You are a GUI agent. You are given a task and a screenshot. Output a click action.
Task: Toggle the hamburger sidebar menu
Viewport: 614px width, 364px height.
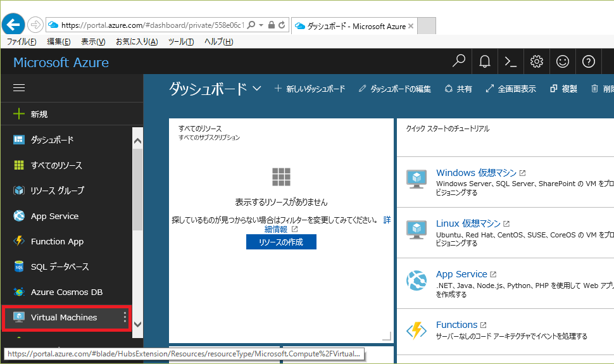coord(19,88)
